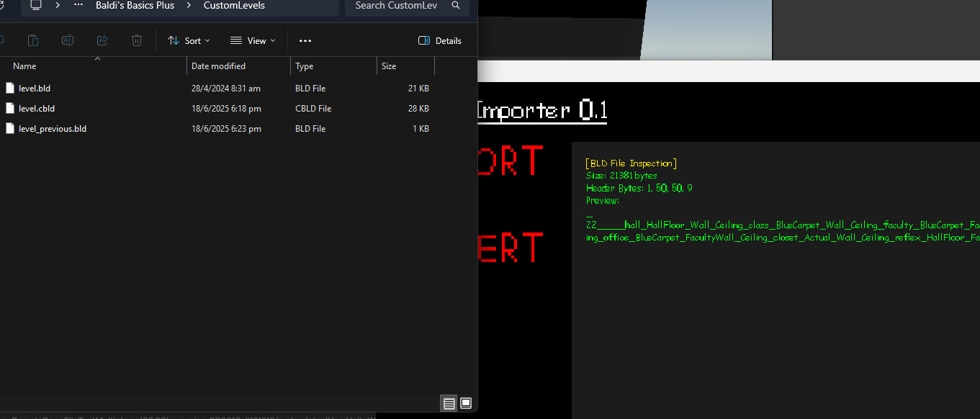The width and height of the screenshot is (980, 419).
Task: Open the See more ellipsis toolbar icon
Action: [305, 40]
